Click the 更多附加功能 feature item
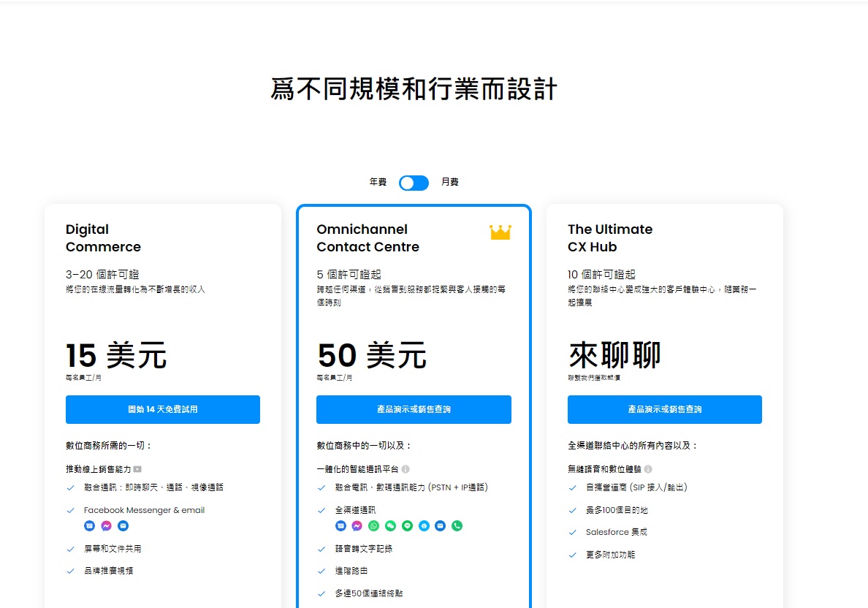Screen dimensions: 868x608 click(610, 555)
